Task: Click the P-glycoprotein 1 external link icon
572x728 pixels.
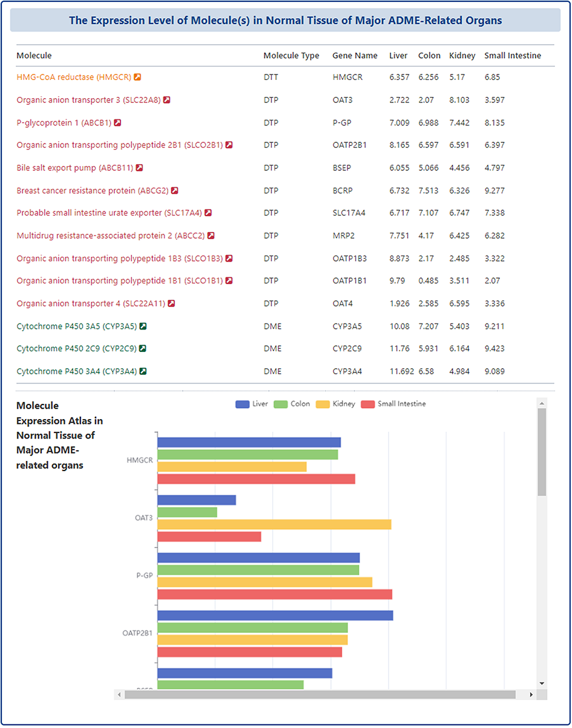Action: tap(117, 123)
